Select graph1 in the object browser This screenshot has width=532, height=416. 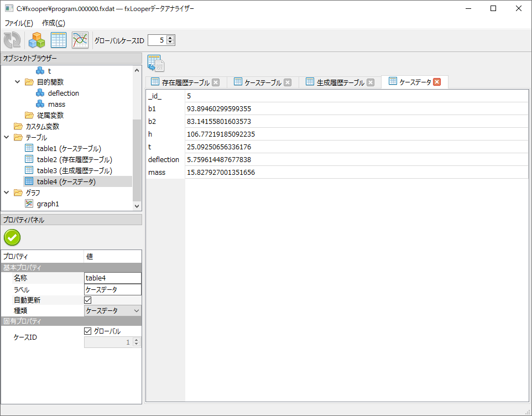coord(48,204)
